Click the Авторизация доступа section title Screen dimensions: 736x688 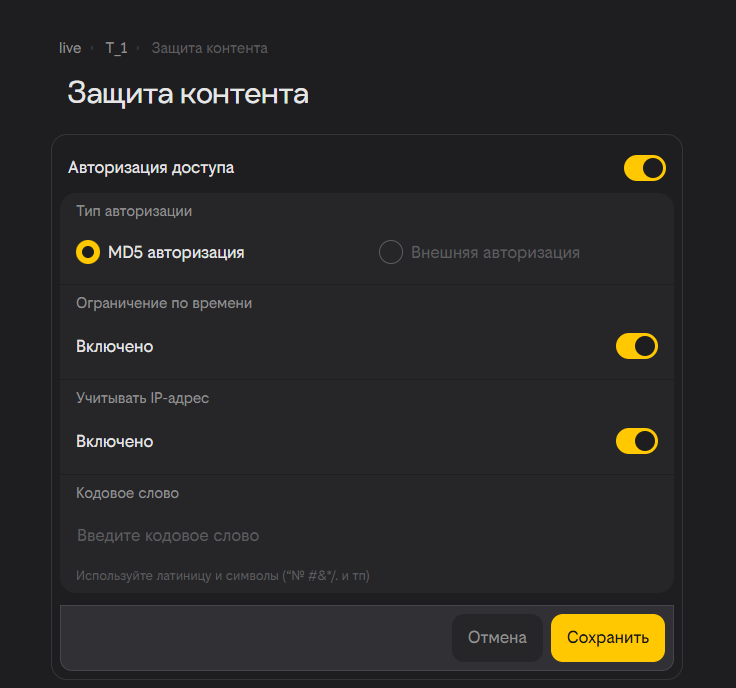(x=151, y=168)
